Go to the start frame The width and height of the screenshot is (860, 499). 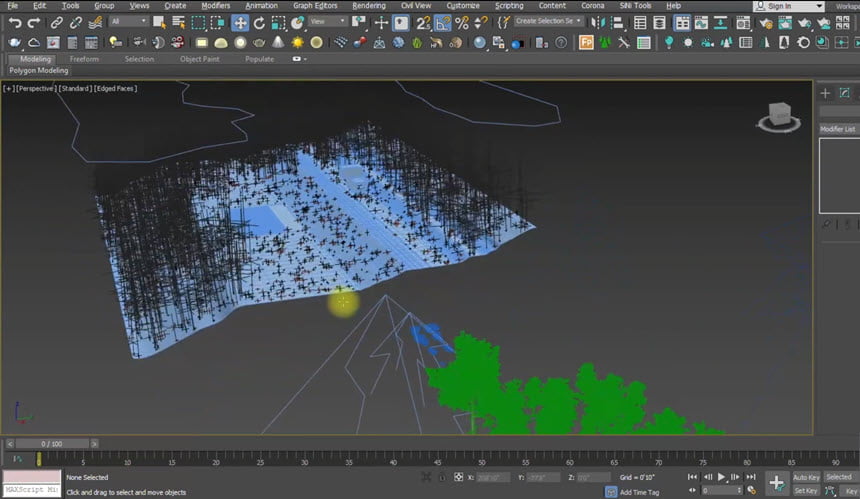[x=692, y=477]
